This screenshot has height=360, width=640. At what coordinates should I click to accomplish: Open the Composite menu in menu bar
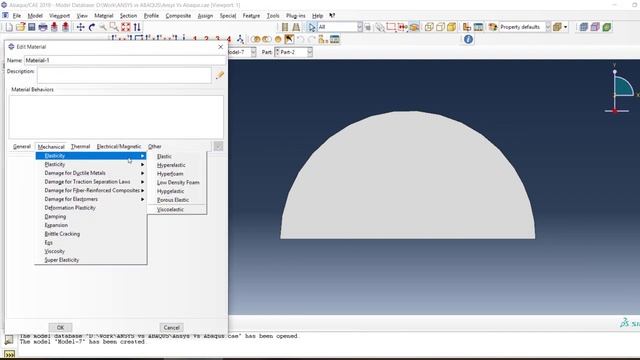[x=178, y=16]
